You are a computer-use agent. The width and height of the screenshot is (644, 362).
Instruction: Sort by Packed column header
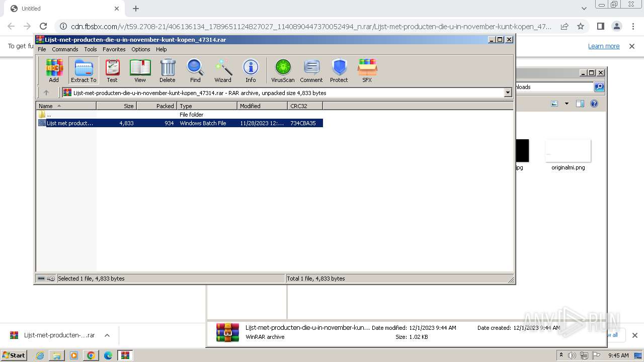pyautogui.click(x=156, y=106)
